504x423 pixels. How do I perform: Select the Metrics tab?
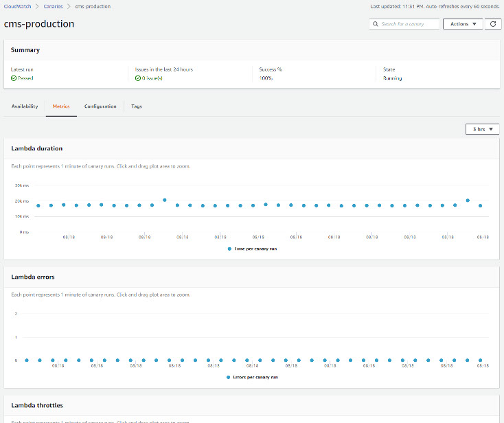coord(61,106)
